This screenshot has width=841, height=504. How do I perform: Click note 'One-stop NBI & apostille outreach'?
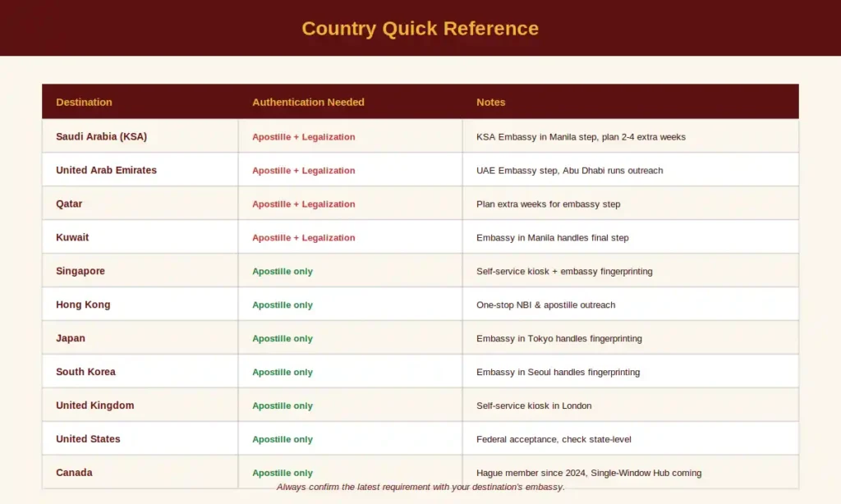[546, 305]
